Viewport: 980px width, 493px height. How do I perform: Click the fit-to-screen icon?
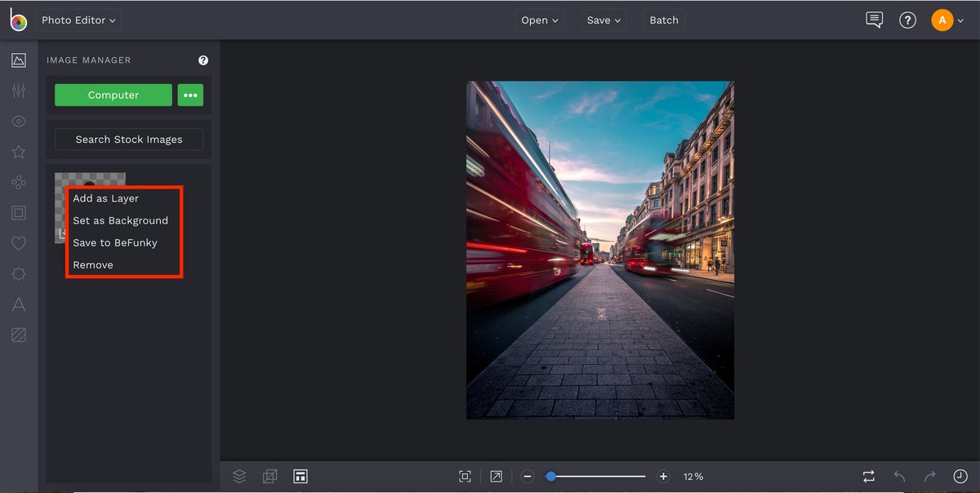(465, 476)
